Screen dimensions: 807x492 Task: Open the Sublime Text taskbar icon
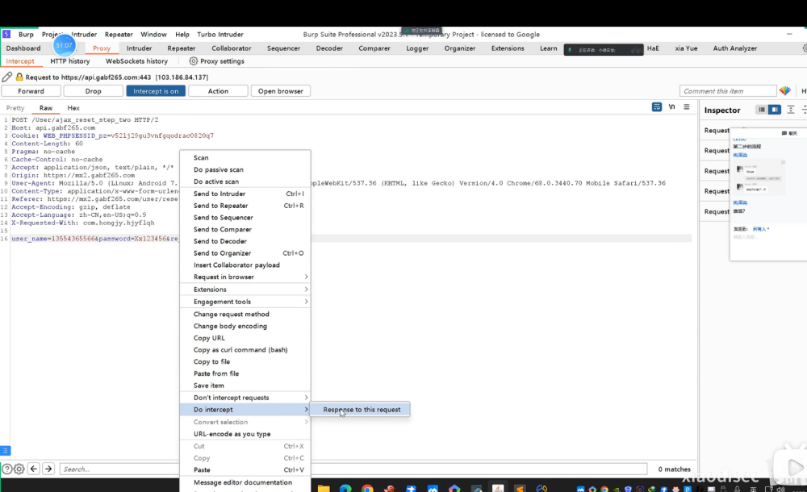click(520, 488)
